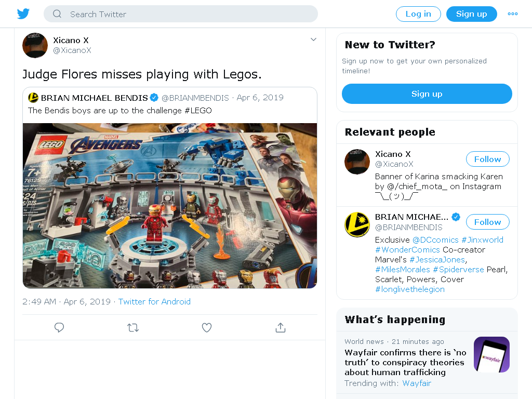Open the LEGO Avengers box photo
The image size is (532, 399).
(x=170, y=206)
